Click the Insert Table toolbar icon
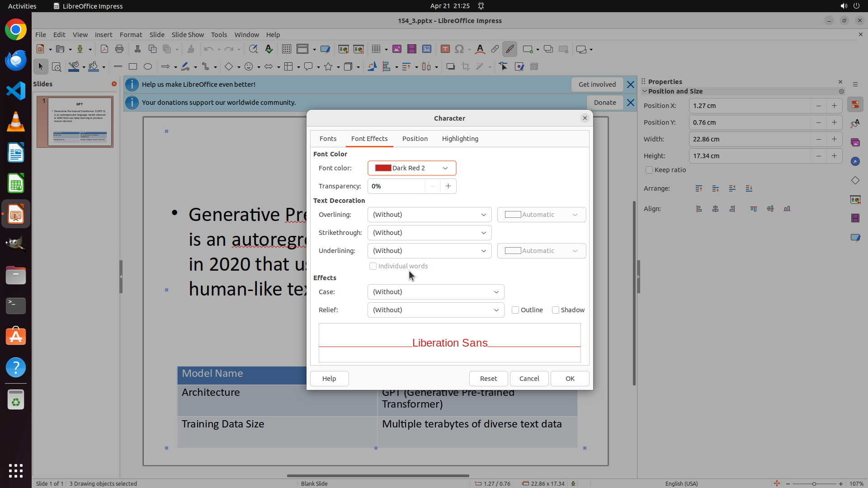 [376, 49]
